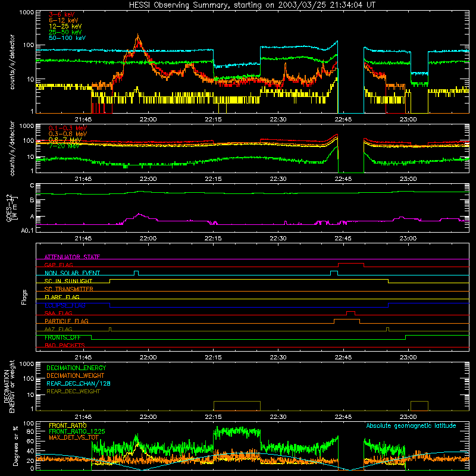Viewport: 476px width, 476px height.
Task: Click the 23:00 tick under the GOES panel
Action: [408, 239]
